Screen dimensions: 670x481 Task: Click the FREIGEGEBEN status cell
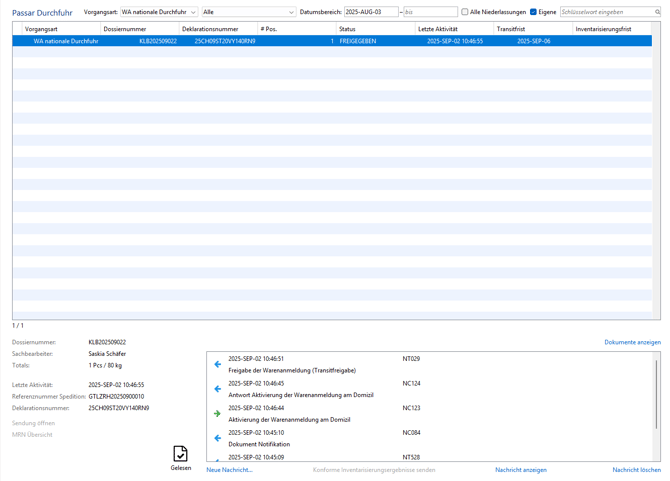[358, 41]
